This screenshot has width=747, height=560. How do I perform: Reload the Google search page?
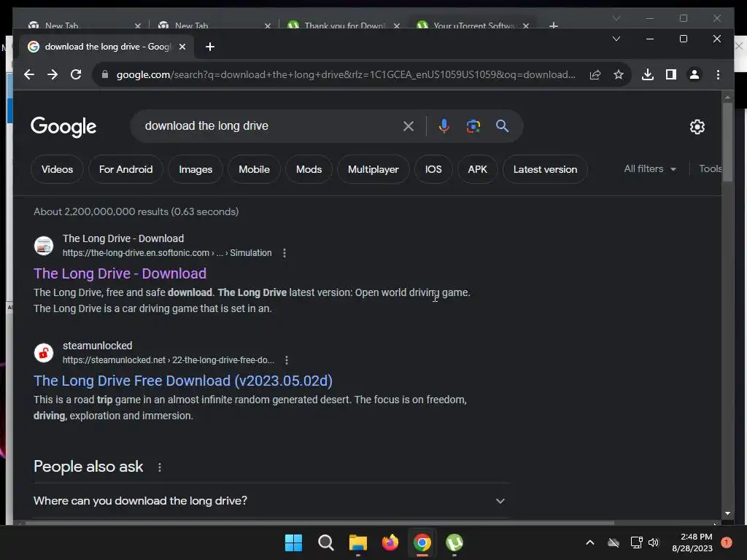click(x=76, y=75)
